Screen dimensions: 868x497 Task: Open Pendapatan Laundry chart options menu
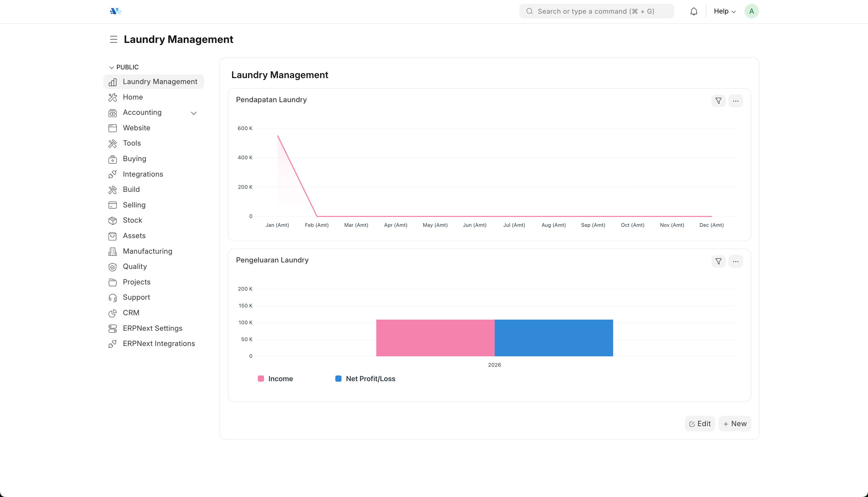(735, 101)
